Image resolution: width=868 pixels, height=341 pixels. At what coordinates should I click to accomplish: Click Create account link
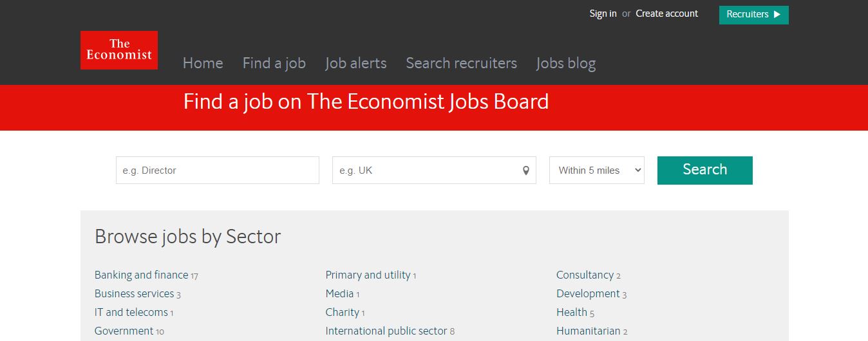pyautogui.click(x=667, y=14)
